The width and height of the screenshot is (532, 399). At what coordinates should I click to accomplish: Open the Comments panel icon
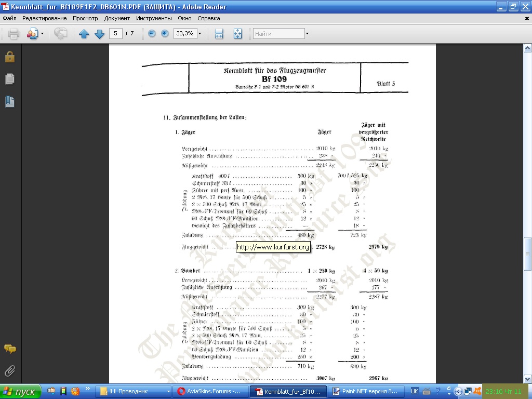tap(10, 349)
